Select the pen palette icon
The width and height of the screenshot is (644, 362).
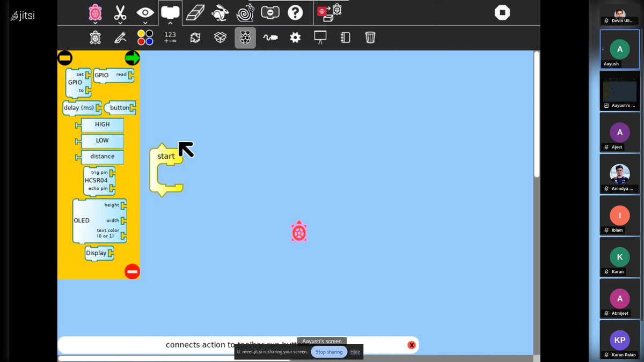click(120, 38)
